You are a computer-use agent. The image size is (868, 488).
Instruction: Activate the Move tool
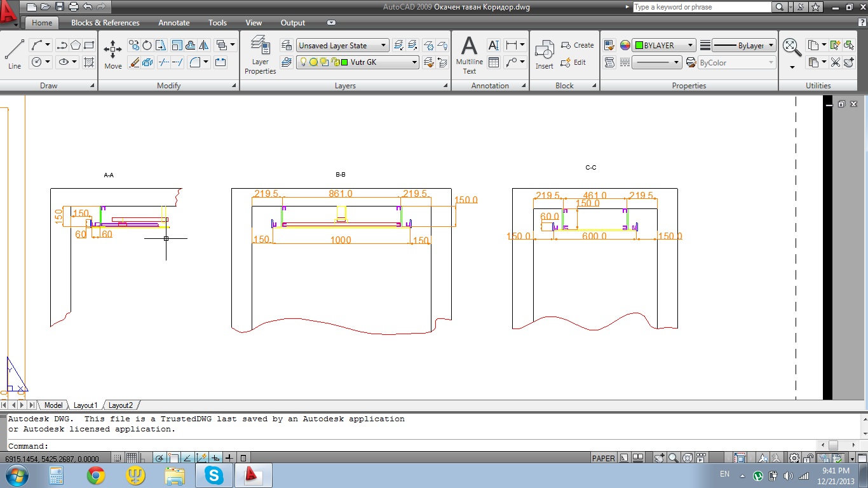pos(113,53)
